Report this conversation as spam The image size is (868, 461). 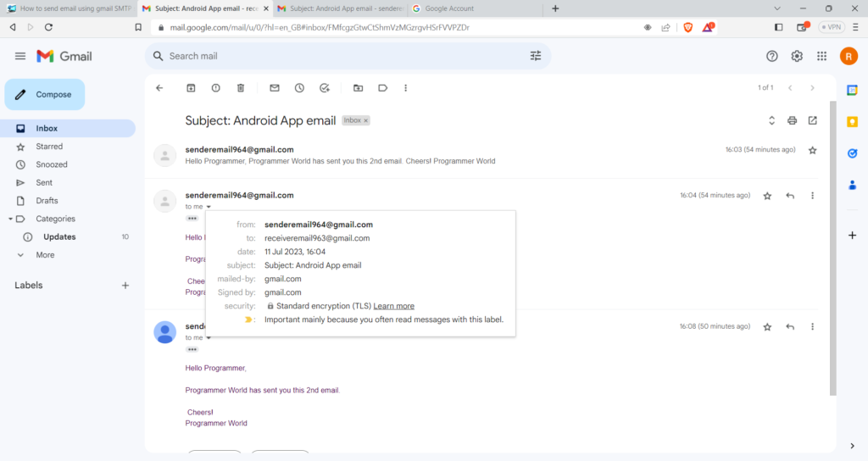[x=216, y=88]
